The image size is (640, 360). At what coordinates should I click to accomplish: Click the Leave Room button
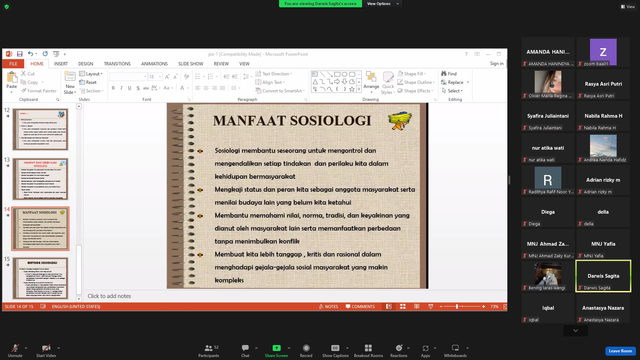click(620, 351)
